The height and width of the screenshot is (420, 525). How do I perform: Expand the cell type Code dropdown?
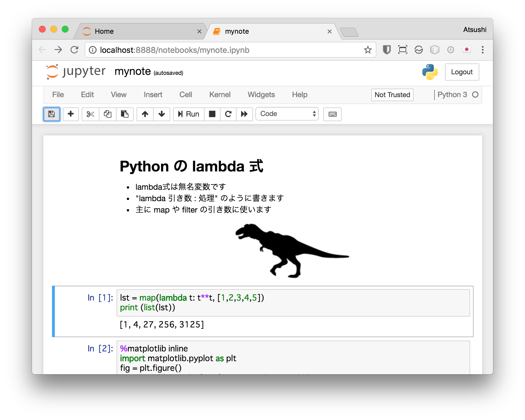(x=287, y=114)
